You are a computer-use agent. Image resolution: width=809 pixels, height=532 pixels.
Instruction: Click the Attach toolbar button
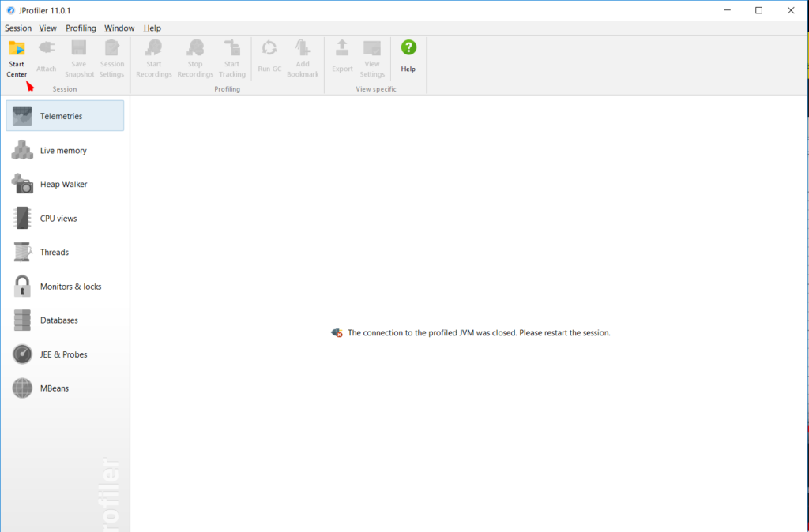(x=47, y=57)
